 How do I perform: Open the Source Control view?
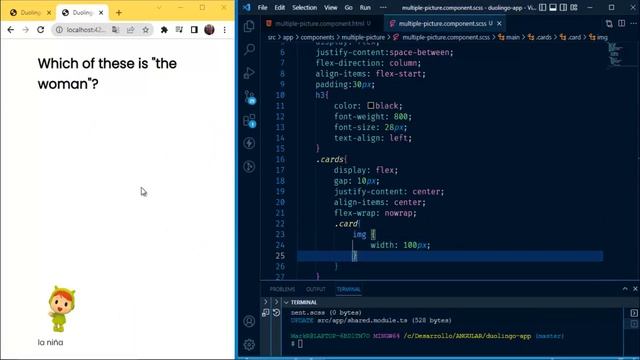[249, 97]
